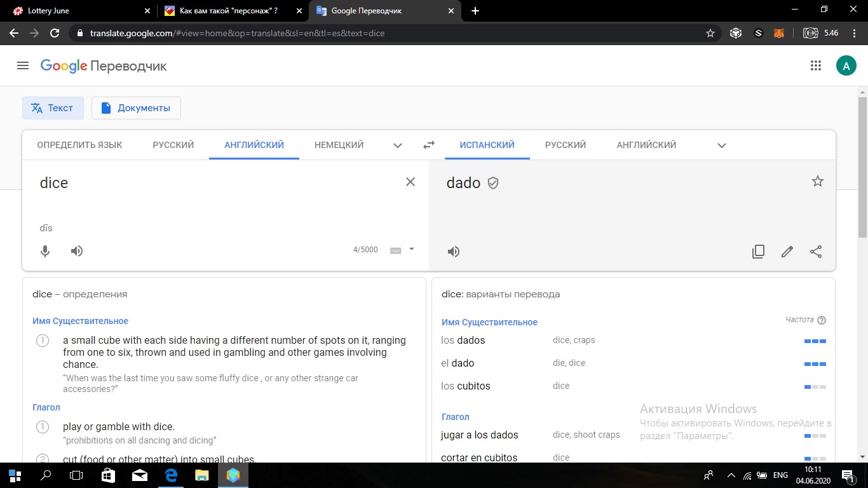Click reverse translation 'dice, shoot craps'
The image size is (868, 488).
pos(587,435)
